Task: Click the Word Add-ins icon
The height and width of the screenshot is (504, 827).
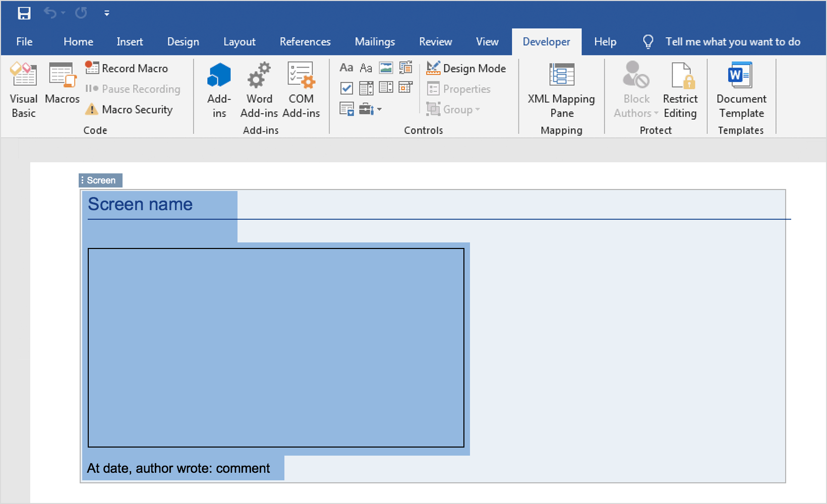Action: [259, 90]
